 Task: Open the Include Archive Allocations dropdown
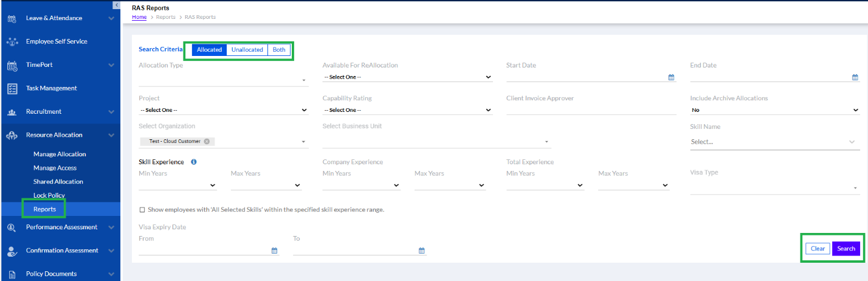[775, 110]
